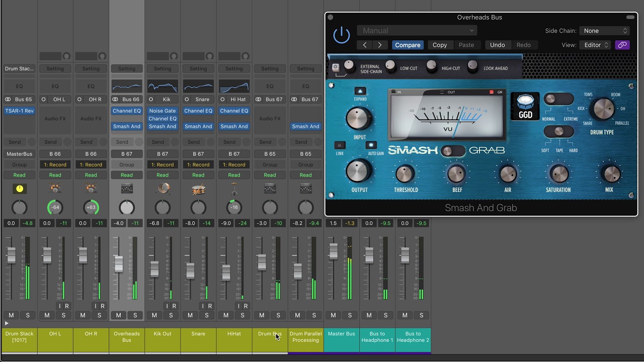Click the Snare channel volume fader
The height and width of the screenshot is (362, 644).
coord(190,271)
